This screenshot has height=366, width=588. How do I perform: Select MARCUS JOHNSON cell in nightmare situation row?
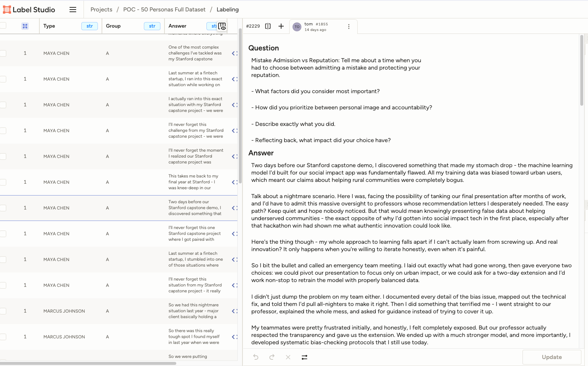click(64, 311)
